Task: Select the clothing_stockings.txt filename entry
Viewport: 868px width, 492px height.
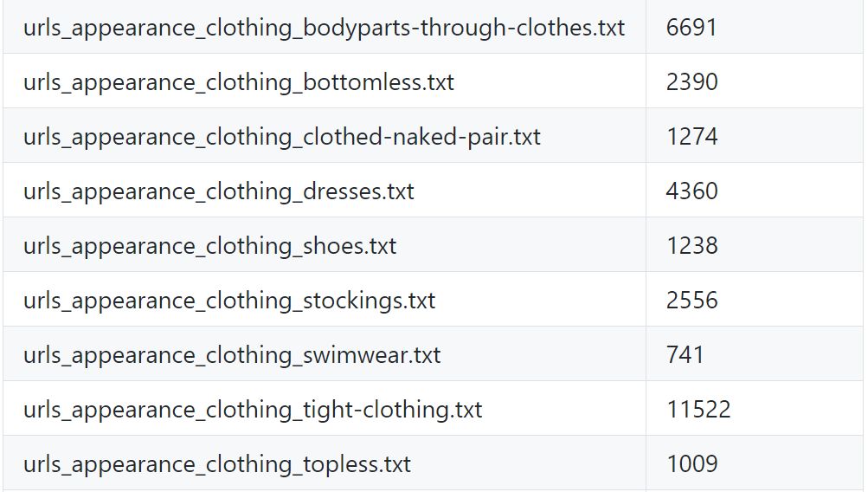Action: (229, 300)
